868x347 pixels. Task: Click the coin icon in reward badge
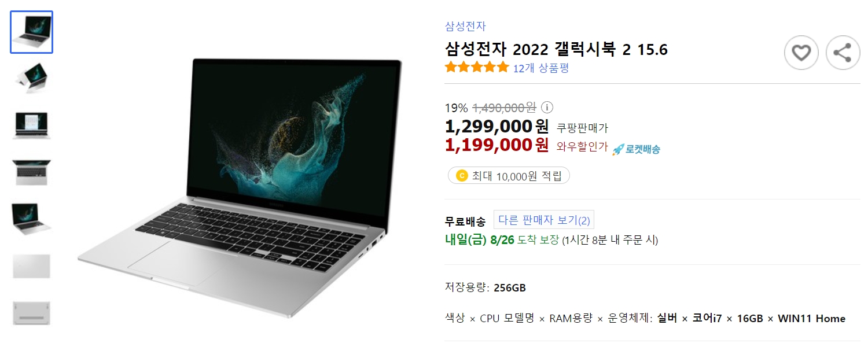coord(461,176)
